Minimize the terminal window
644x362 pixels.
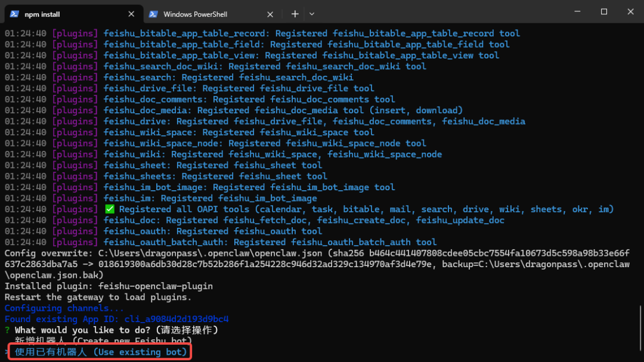(x=577, y=11)
